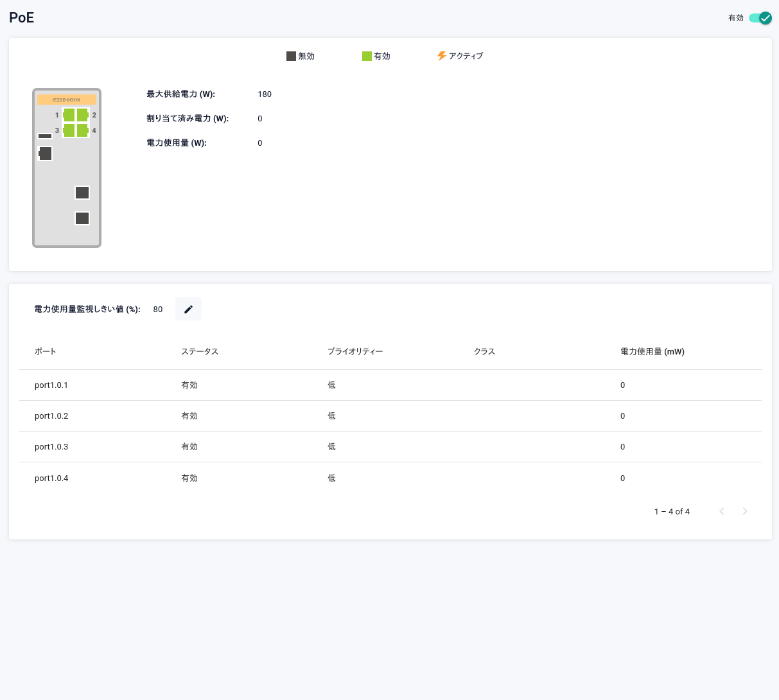
Task: Click the grey 無効 legend swatch
Action: click(x=291, y=56)
